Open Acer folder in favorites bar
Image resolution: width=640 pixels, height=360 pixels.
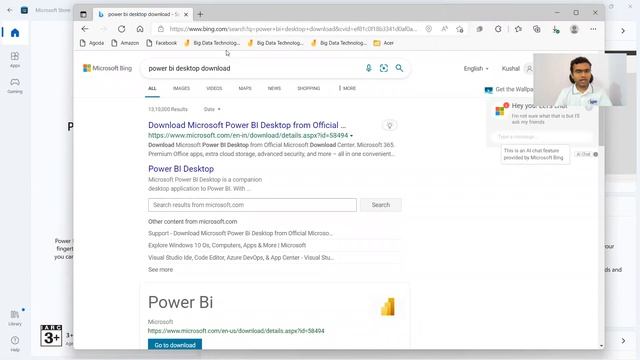[384, 43]
